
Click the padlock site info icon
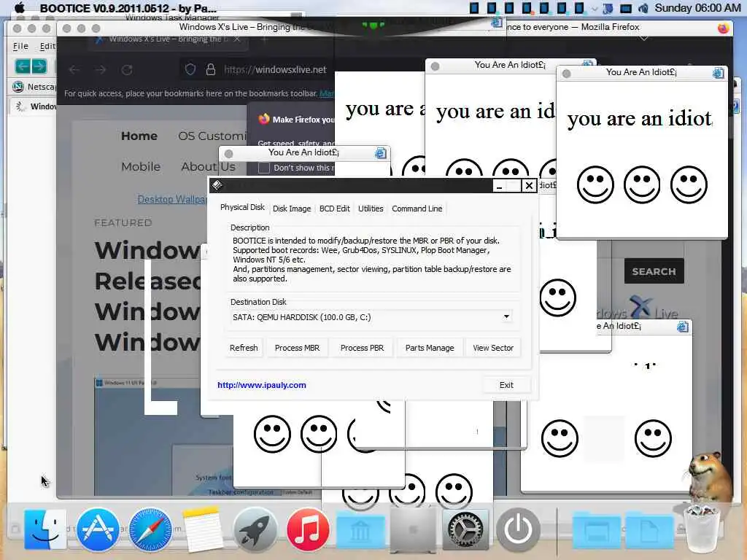coord(211,69)
